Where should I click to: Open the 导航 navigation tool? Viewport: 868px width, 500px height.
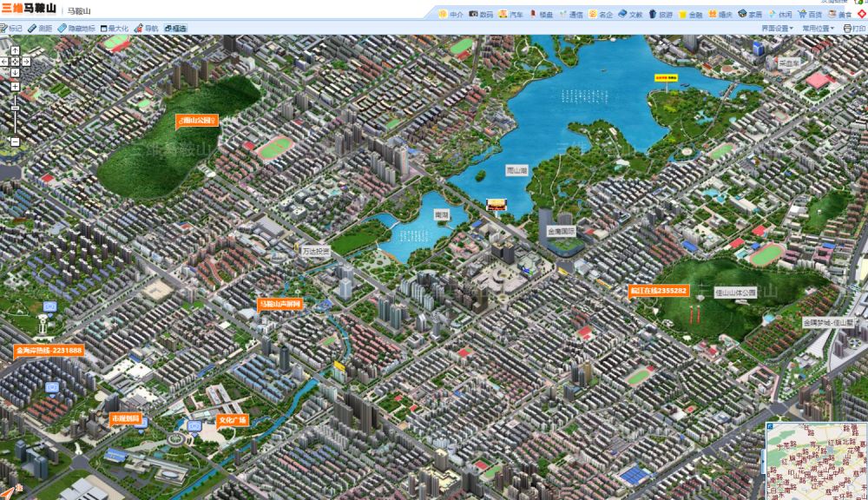pos(146,29)
